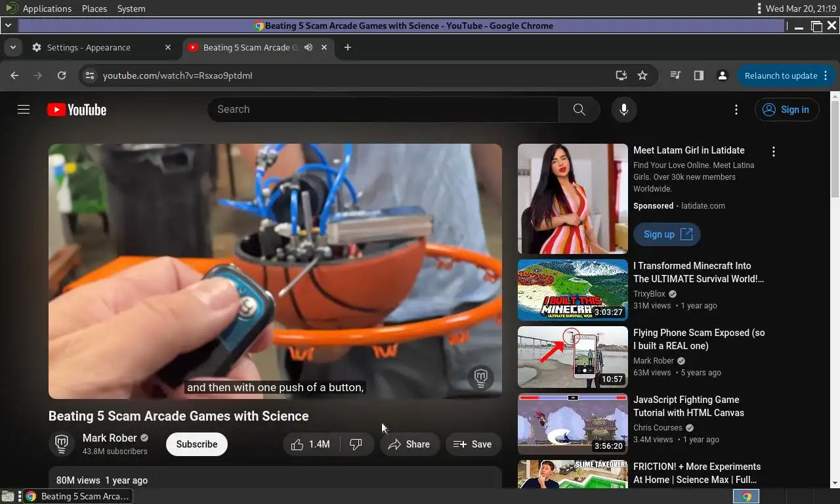Mute the YouTube tab audio icon
Screen dimensions: 840x504
click(308, 47)
